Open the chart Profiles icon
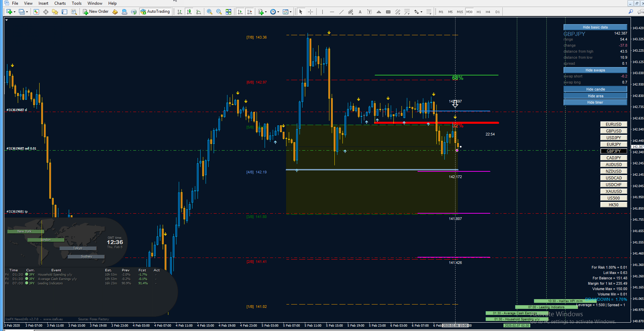Image resolution: width=644 pixels, height=331 pixels. click(x=22, y=12)
